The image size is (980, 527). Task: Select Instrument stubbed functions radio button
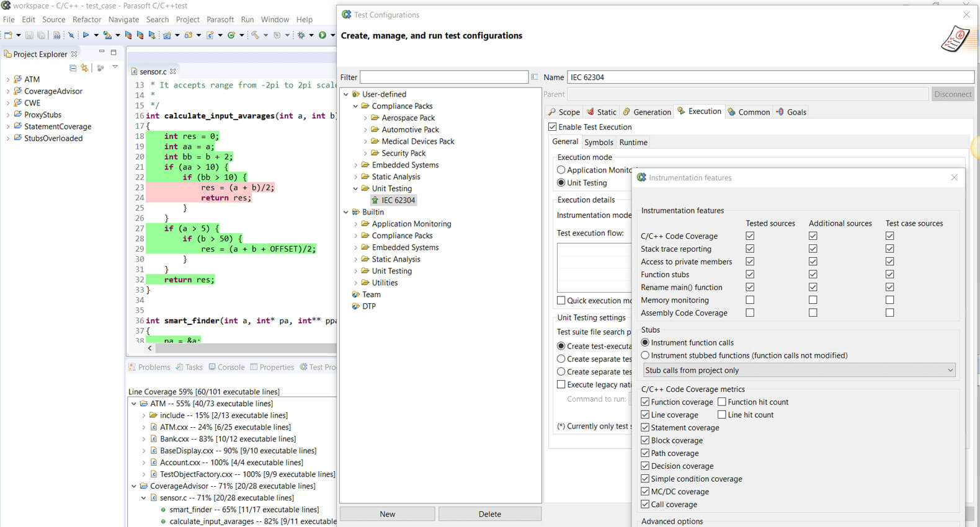pos(645,355)
